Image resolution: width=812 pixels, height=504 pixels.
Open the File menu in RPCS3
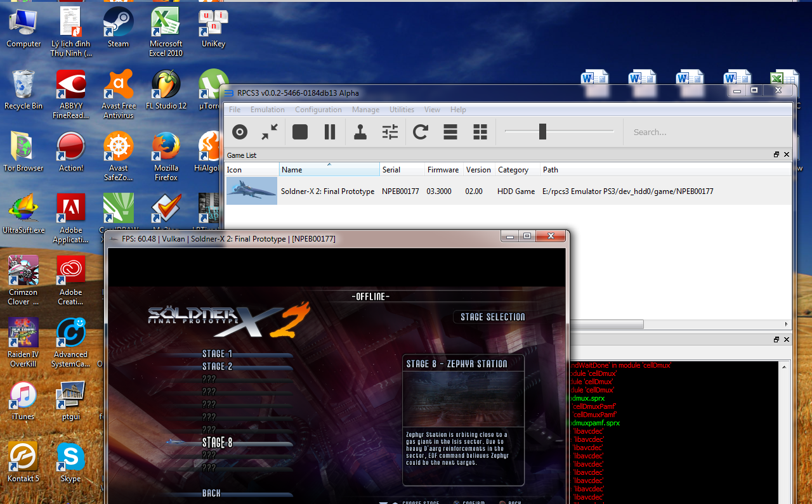click(235, 110)
